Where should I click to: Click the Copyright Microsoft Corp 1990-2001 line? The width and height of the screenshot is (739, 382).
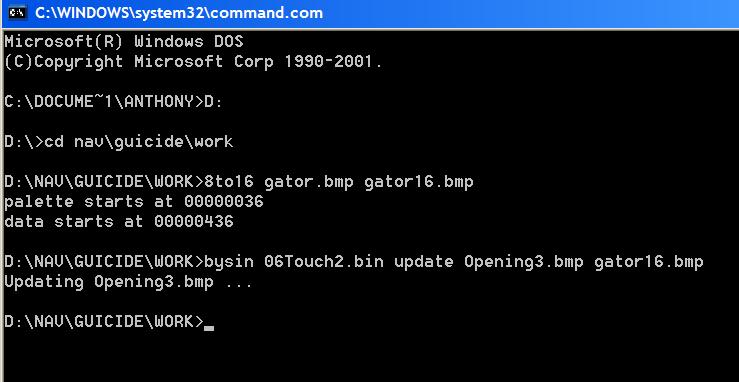[x=193, y=62]
